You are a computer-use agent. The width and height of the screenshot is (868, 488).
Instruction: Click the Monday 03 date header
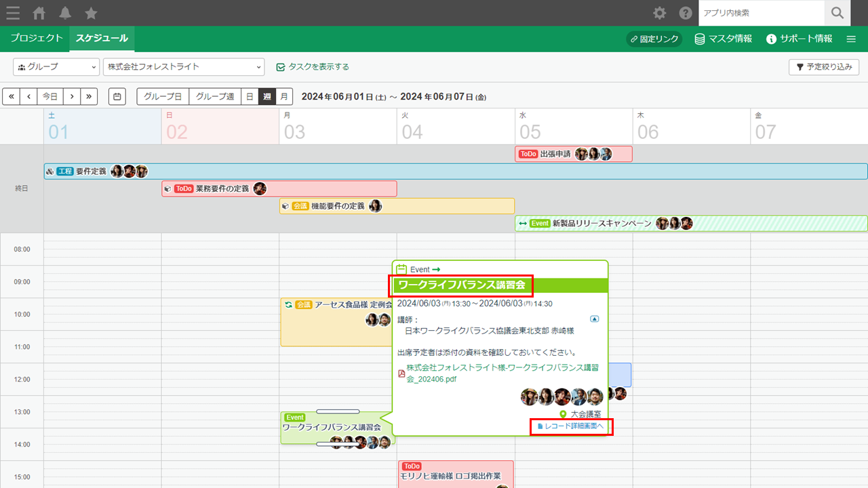(338, 126)
